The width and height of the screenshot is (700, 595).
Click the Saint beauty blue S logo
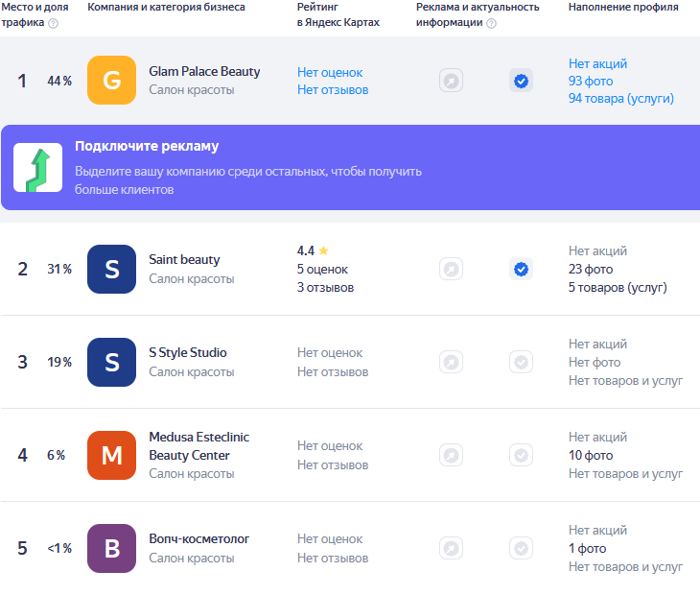[x=111, y=269]
